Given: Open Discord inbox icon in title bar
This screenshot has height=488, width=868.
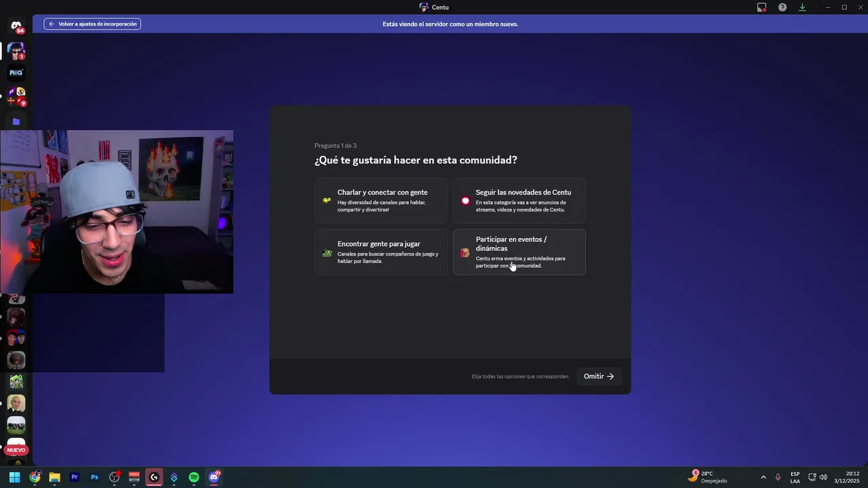Looking at the screenshot, I should point(762,7).
